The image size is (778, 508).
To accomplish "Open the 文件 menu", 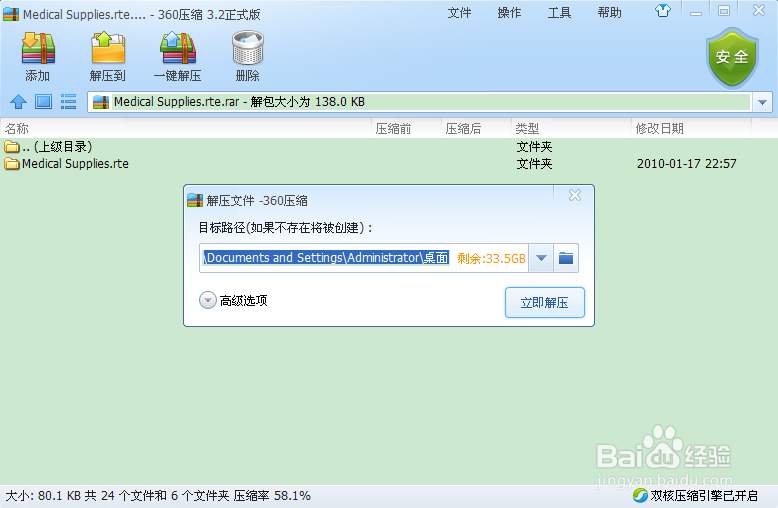I will [x=459, y=12].
